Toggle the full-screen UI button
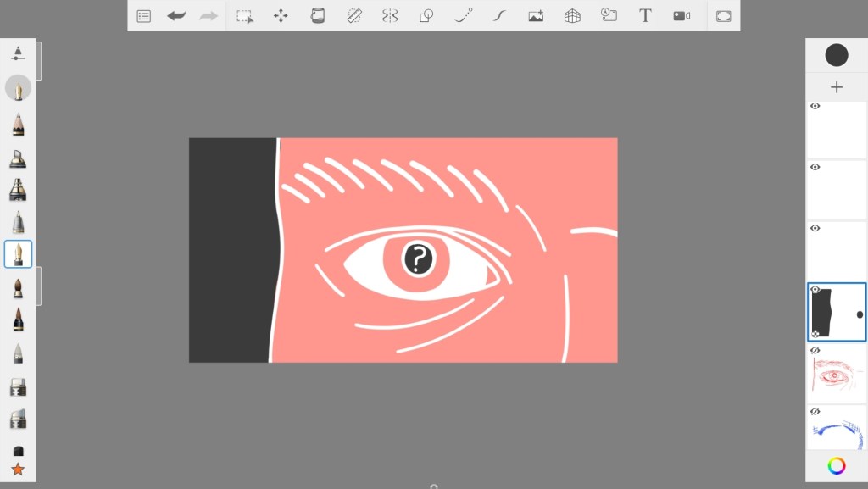Viewport: 868px width, 489px height. tap(723, 16)
